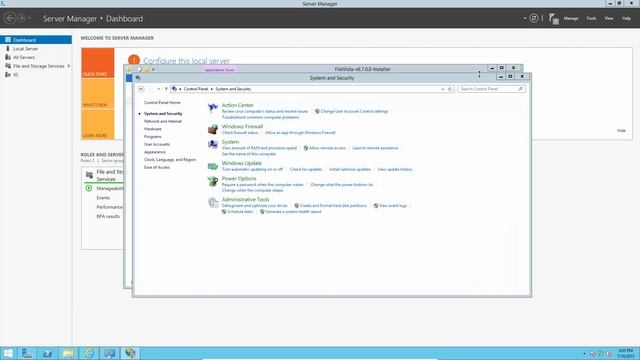Open the Help menu
Viewport: 640px width, 360px height.
pos(626,18)
